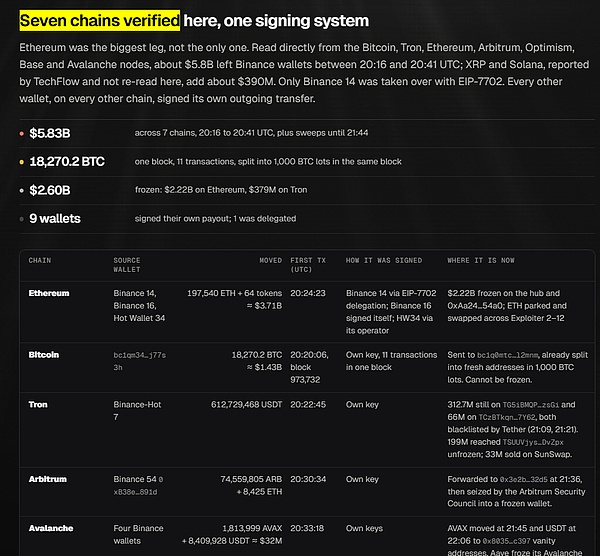Image resolution: width=600 pixels, height=556 pixels.
Task: Click the '20:24:23' first-tx time
Action: 308,293
